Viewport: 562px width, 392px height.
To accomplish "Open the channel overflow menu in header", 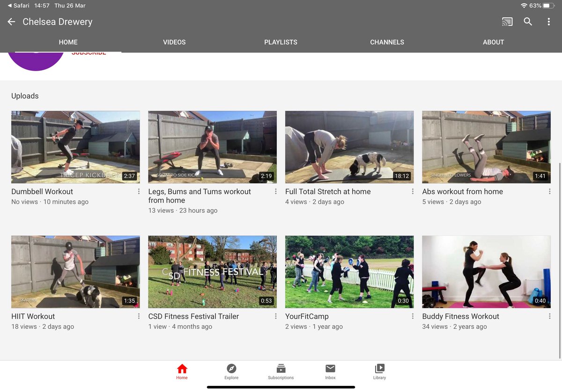I will 549,22.
